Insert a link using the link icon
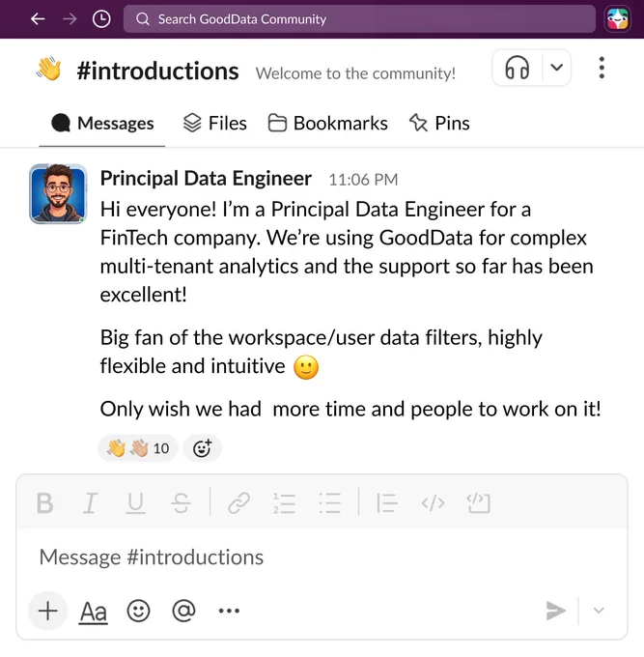The height and width of the screenshot is (657, 644). coord(239,502)
